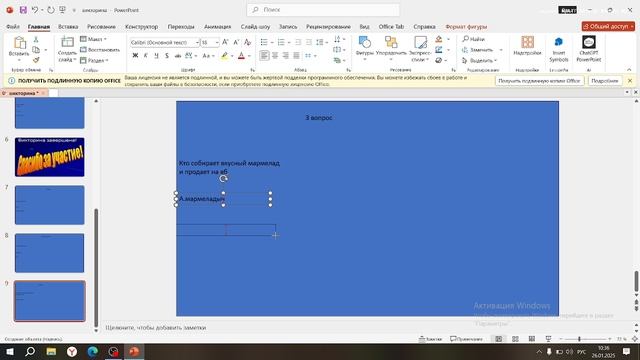640x360 pixels.
Task: Click the Format Painter brush icon
Action: pyautogui.click(x=36, y=60)
